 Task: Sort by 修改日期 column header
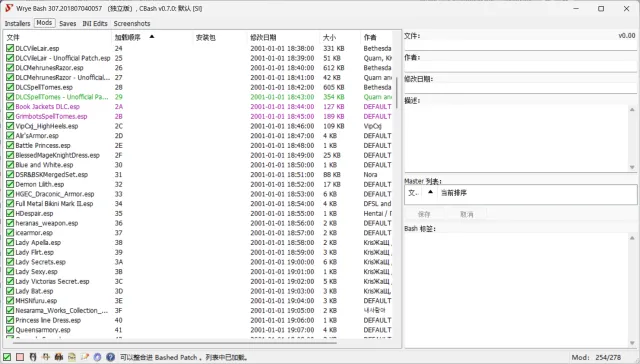click(x=283, y=38)
